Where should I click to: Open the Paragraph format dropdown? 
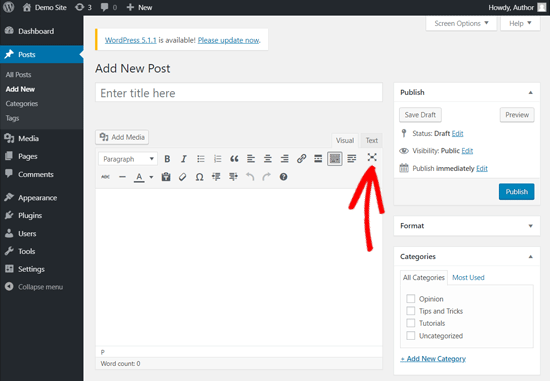point(128,159)
